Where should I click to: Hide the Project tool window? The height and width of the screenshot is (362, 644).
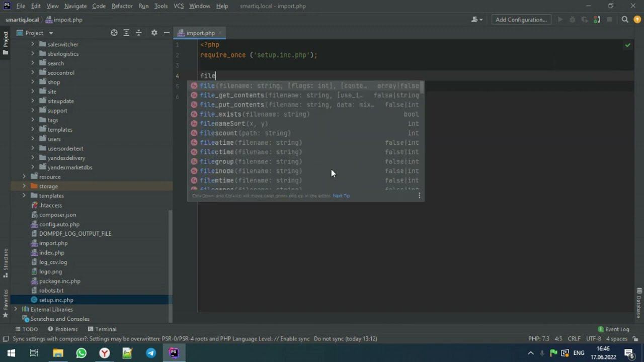tap(167, 33)
